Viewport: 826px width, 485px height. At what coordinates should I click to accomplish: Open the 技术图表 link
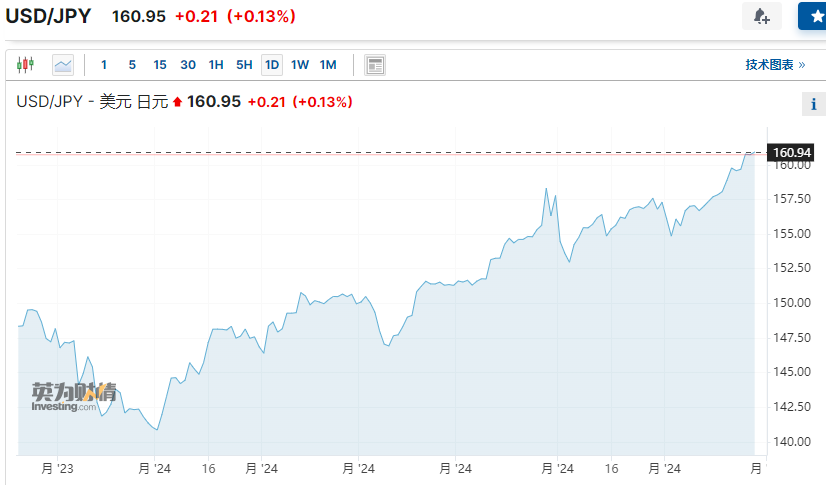(x=774, y=65)
